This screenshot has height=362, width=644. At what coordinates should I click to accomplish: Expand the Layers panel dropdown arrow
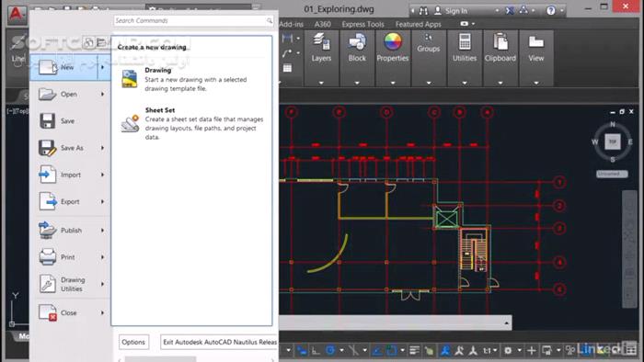(x=321, y=83)
